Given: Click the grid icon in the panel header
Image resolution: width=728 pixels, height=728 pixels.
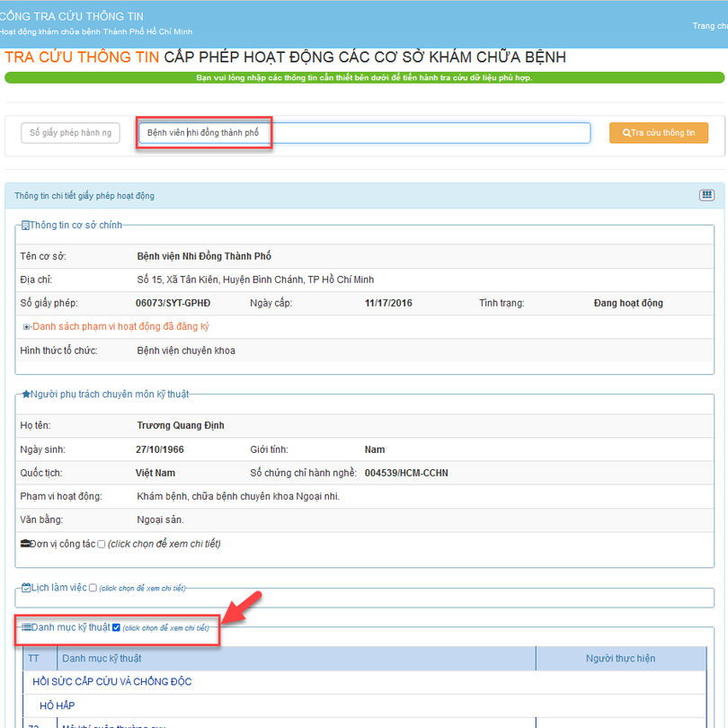Looking at the screenshot, I should coord(706,195).
